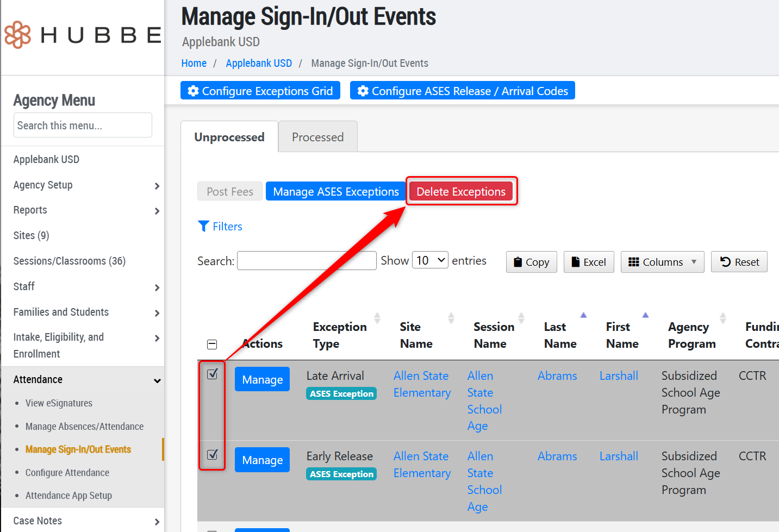
Task: Click Applebank USD in the agency menu
Action: click(46, 159)
